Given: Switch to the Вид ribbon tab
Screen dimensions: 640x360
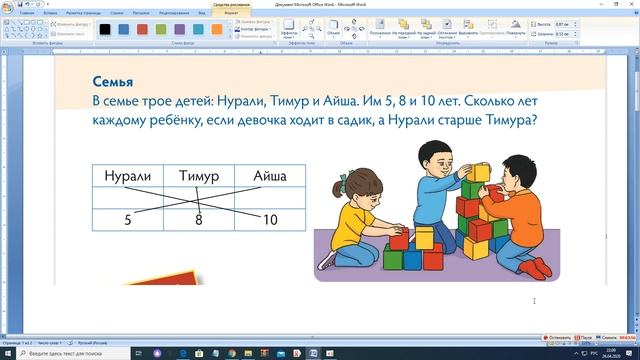Looking at the screenshot, I should pos(202,13).
